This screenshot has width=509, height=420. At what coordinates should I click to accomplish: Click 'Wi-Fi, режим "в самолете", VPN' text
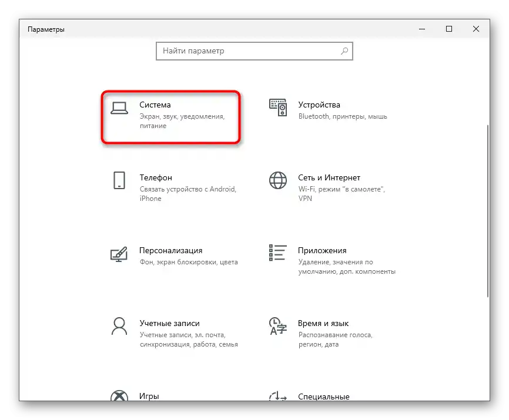[341, 194]
